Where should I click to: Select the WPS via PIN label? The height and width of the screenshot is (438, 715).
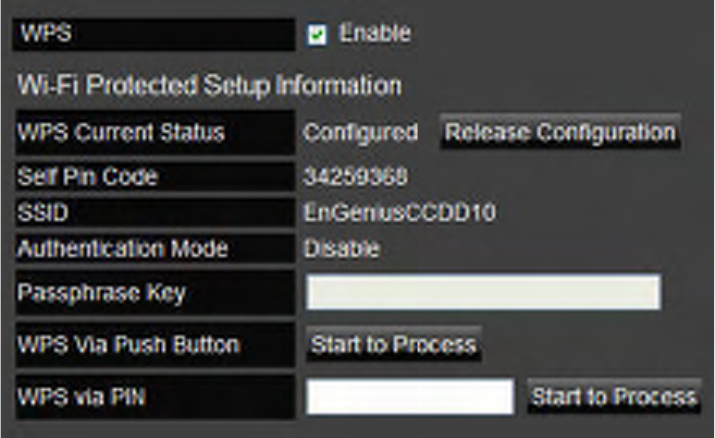coord(155,397)
